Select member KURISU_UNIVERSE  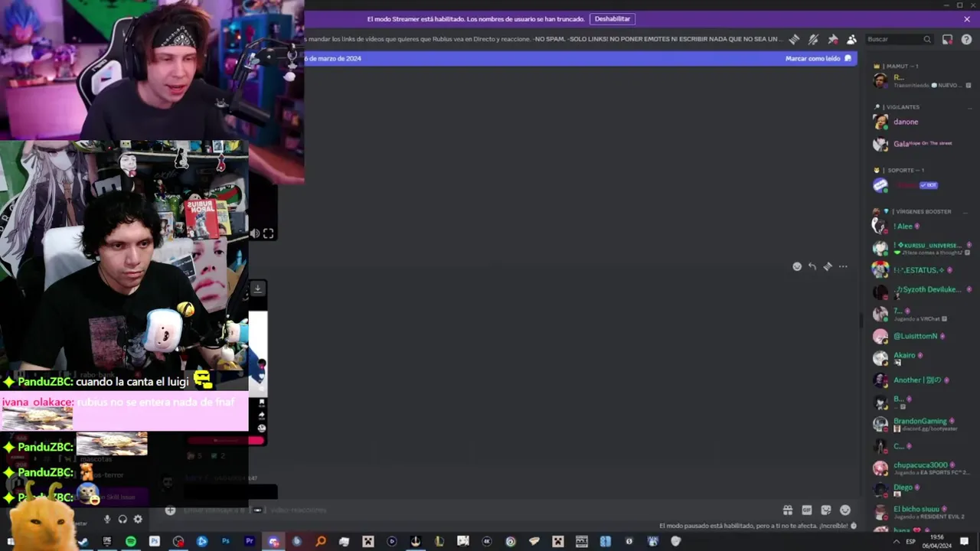pyautogui.click(x=922, y=248)
